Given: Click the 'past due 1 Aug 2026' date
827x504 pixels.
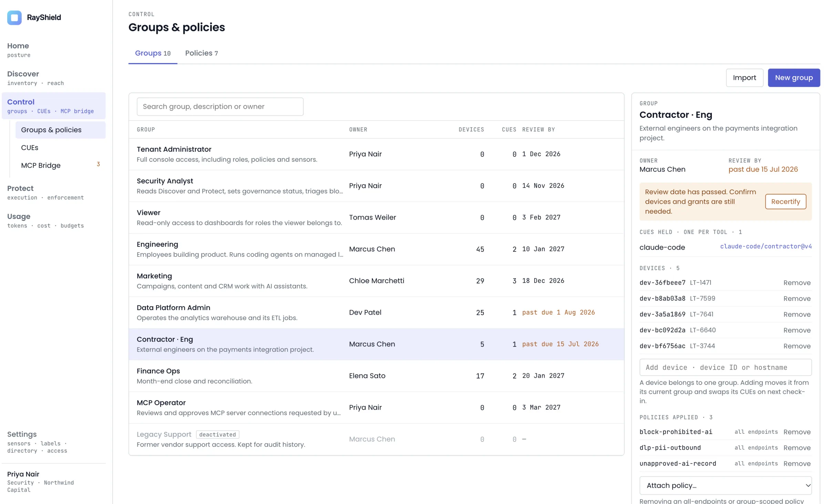Looking at the screenshot, I should (558, 312).
